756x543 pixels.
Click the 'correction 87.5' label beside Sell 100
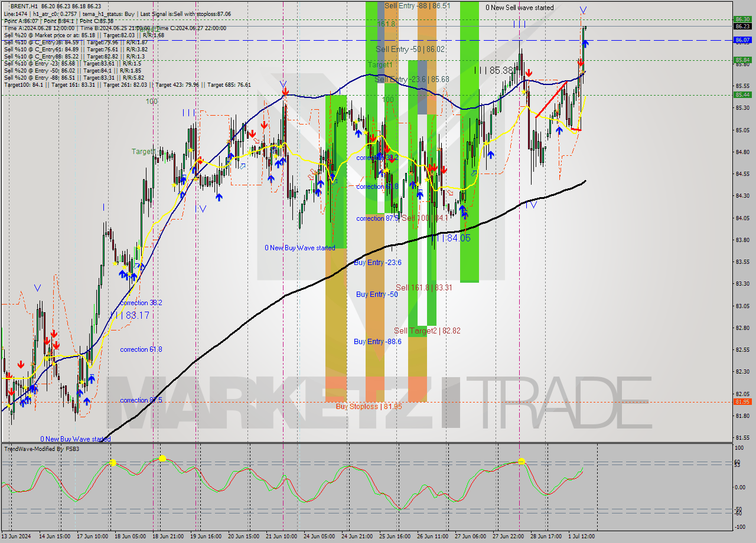tap(377, 218)
